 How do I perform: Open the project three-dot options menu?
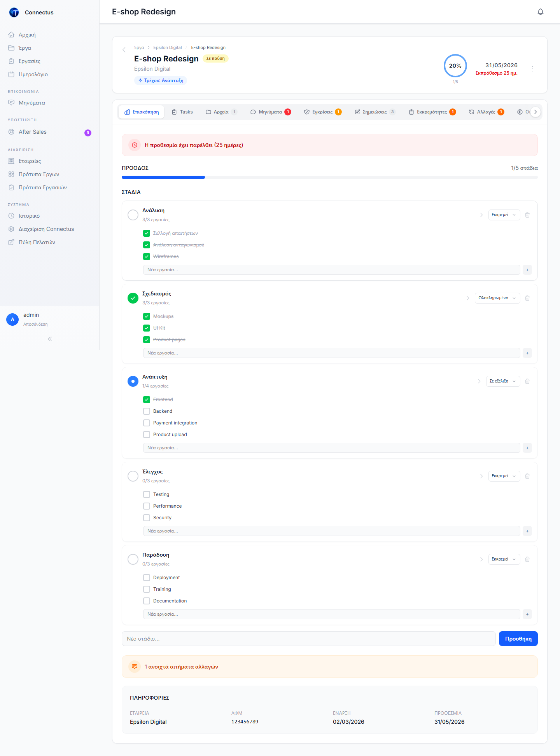click(x=532, y=68)
